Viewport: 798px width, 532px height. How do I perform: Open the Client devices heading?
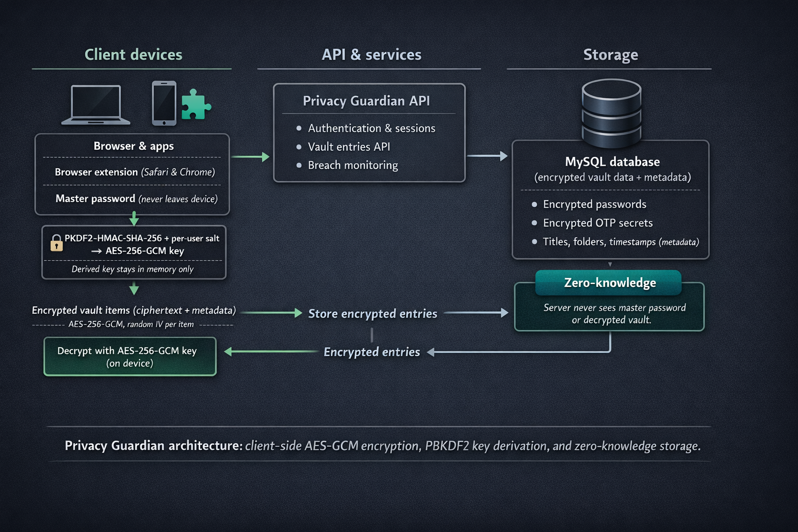point(134,55)
